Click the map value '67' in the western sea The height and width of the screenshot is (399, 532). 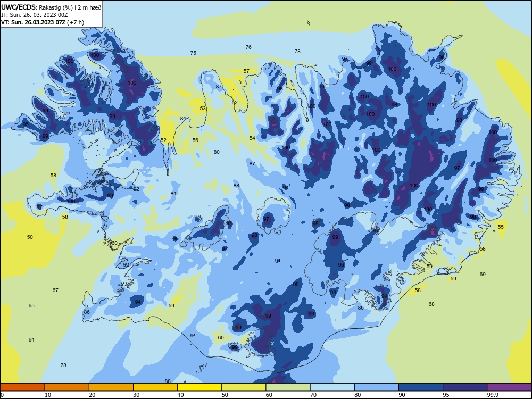55,290
